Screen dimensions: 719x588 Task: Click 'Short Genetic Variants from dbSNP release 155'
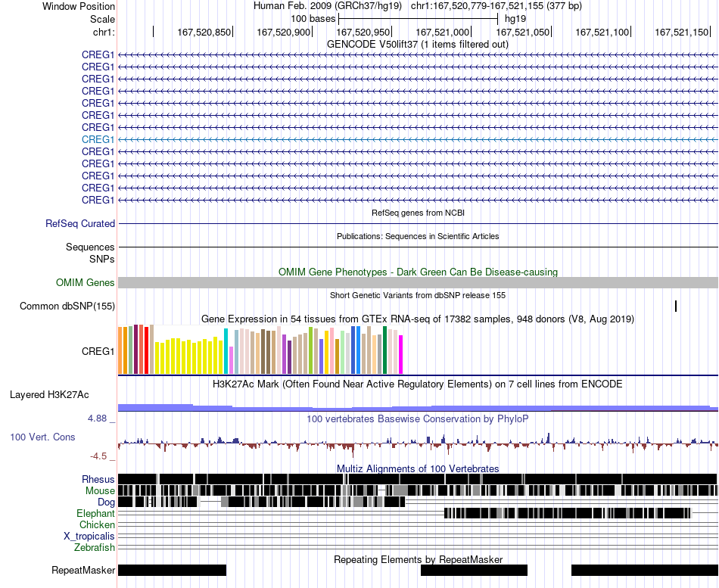418,295
